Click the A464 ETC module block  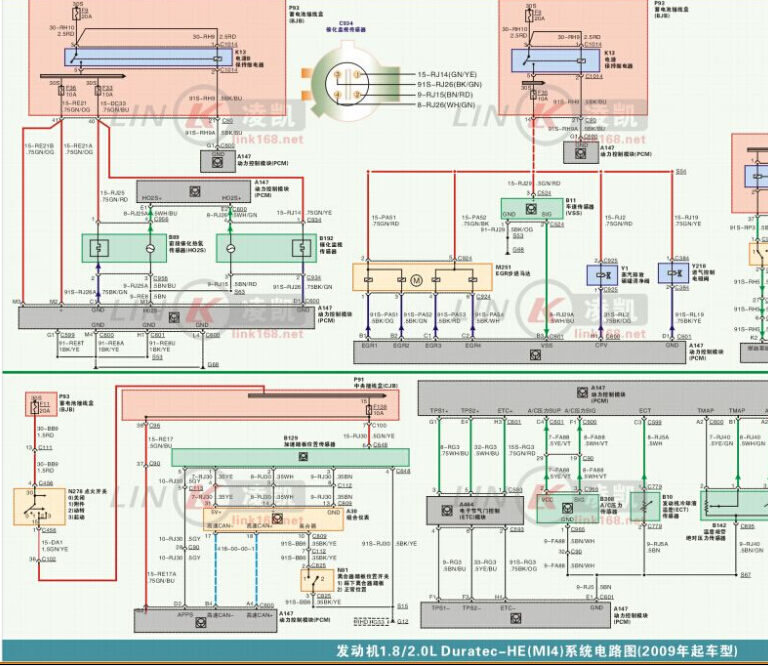474,510
